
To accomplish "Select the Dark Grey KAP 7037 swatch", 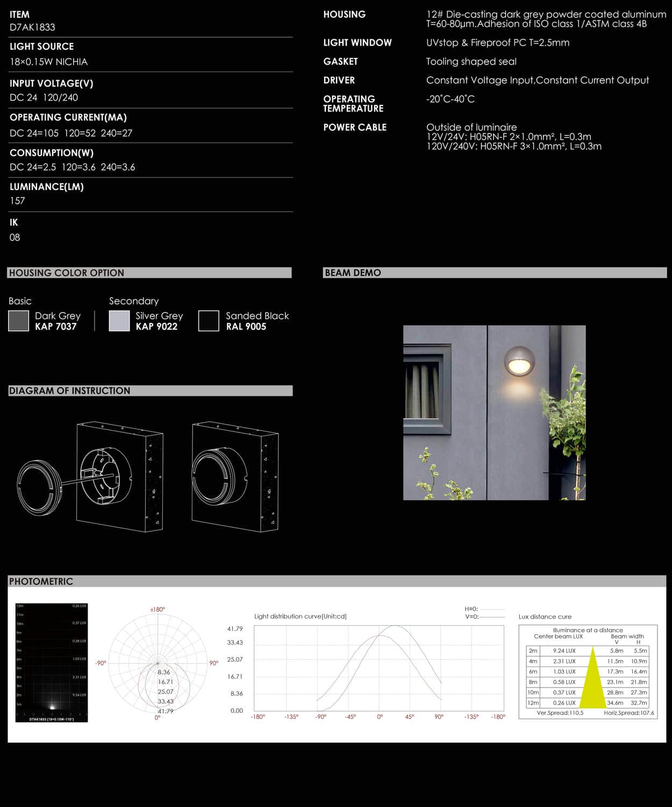I will (18, 321).
